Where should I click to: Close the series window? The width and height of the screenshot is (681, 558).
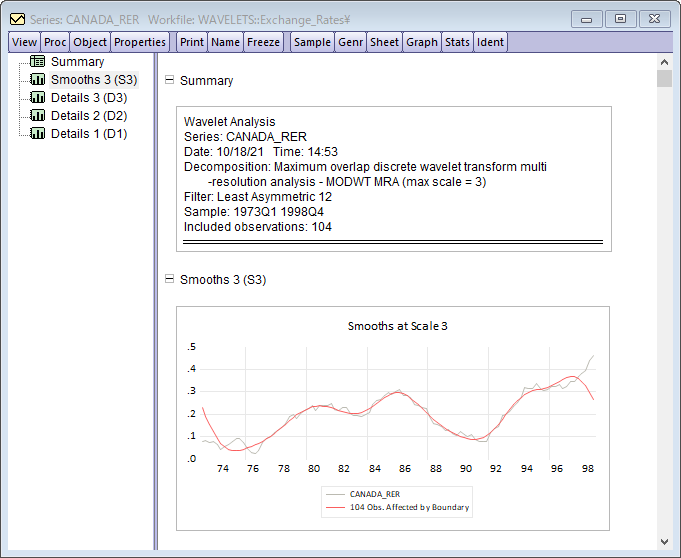point(654,19)
